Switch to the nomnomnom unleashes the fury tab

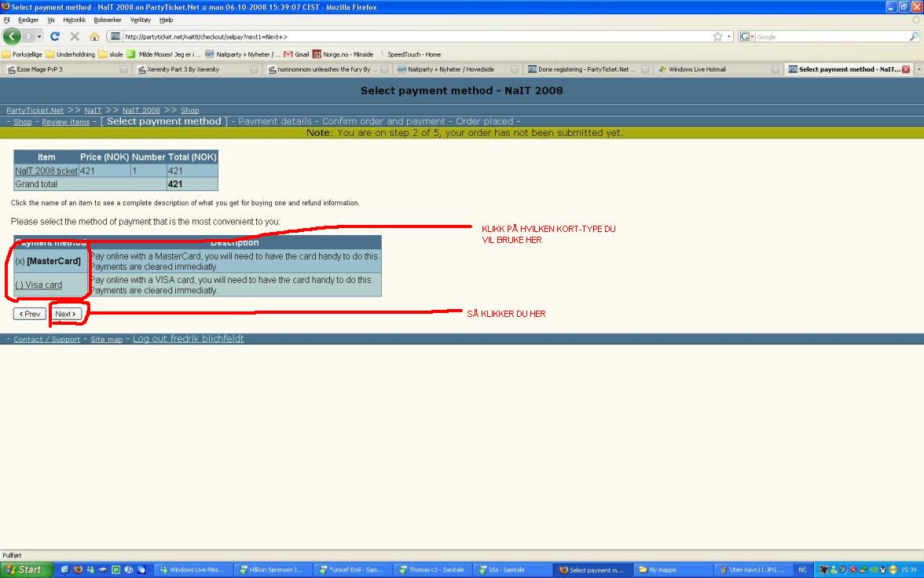[x=327, y=69]
